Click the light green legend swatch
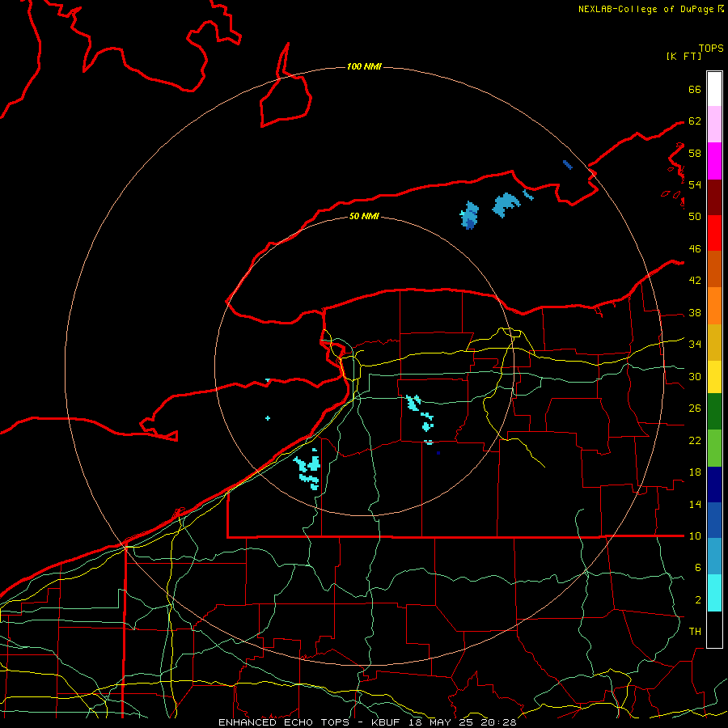The width and height of the screenshot is (728, 728). pos(714,448)
